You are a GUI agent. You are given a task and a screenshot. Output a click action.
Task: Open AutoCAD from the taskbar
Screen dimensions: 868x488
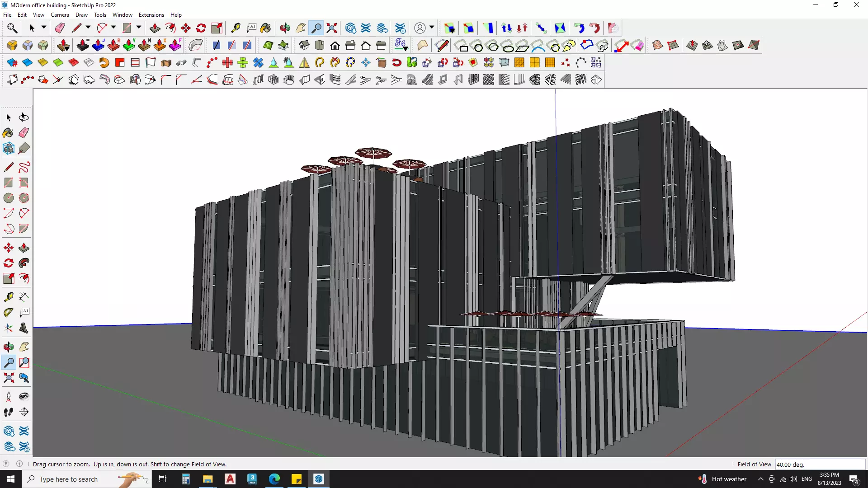click(230, 479)
